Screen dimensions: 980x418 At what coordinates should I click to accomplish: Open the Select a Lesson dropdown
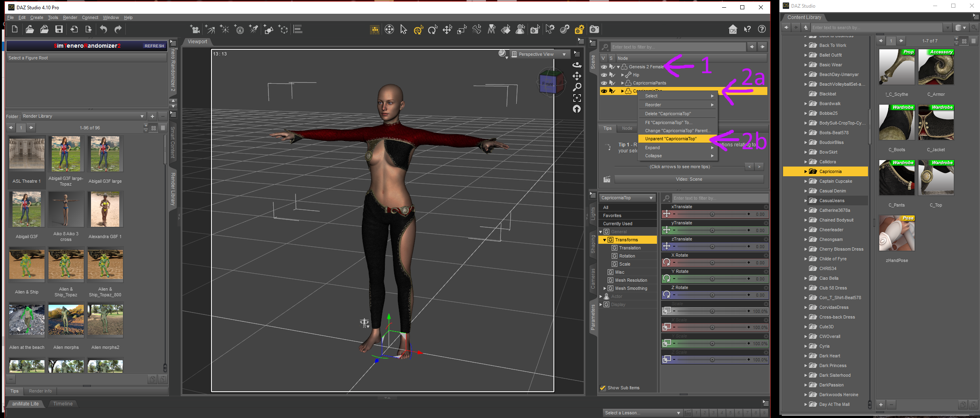pos(642,413)
